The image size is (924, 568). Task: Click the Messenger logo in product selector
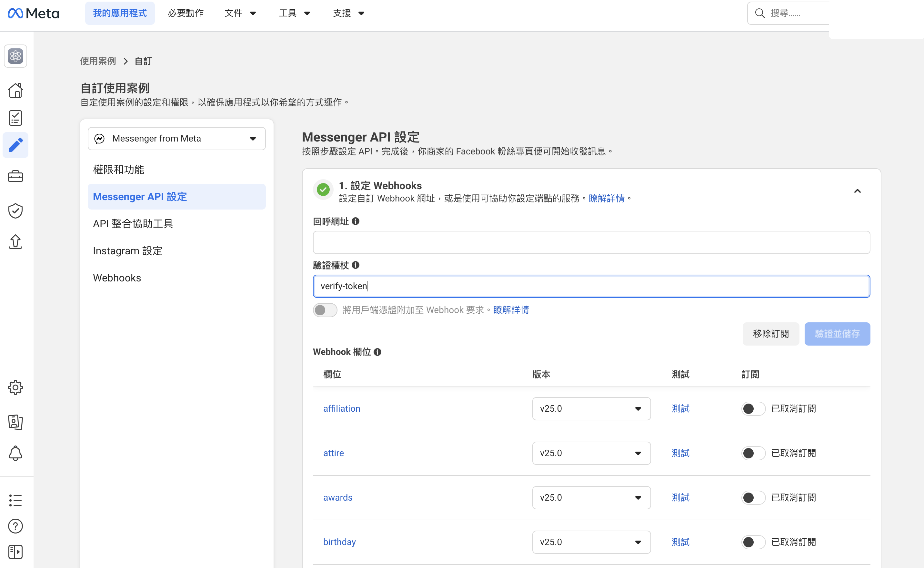pyautogui.click(x=99, y=139)
